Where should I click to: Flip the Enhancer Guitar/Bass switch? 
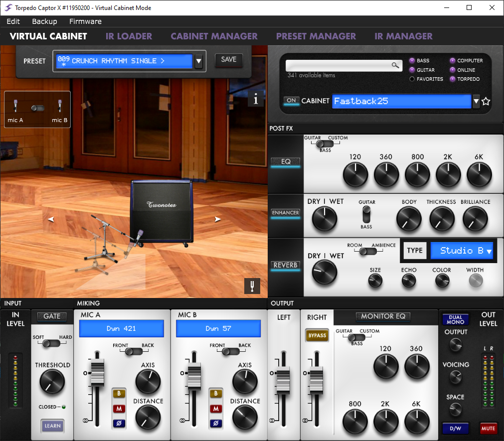(366, 215)
